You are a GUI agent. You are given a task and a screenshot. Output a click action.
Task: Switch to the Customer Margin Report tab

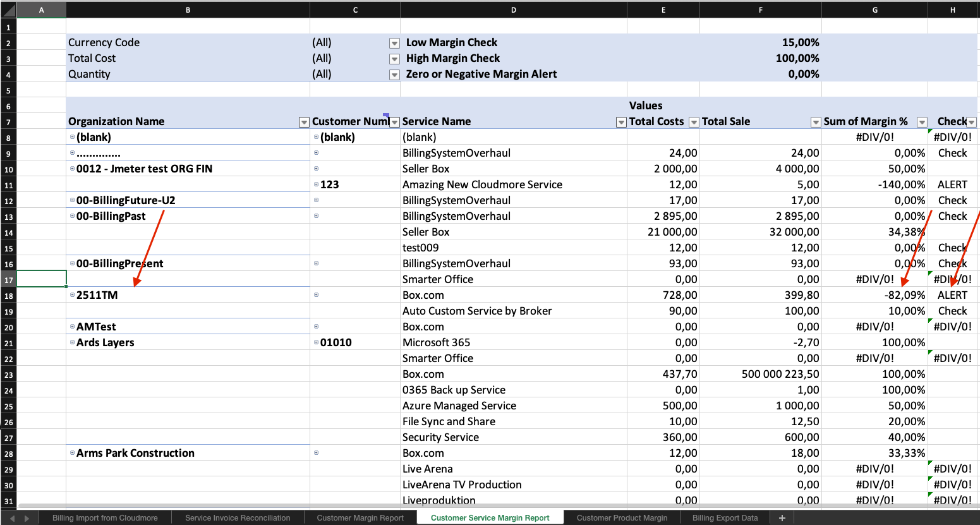pyautogui.click(x=360, y=518)
